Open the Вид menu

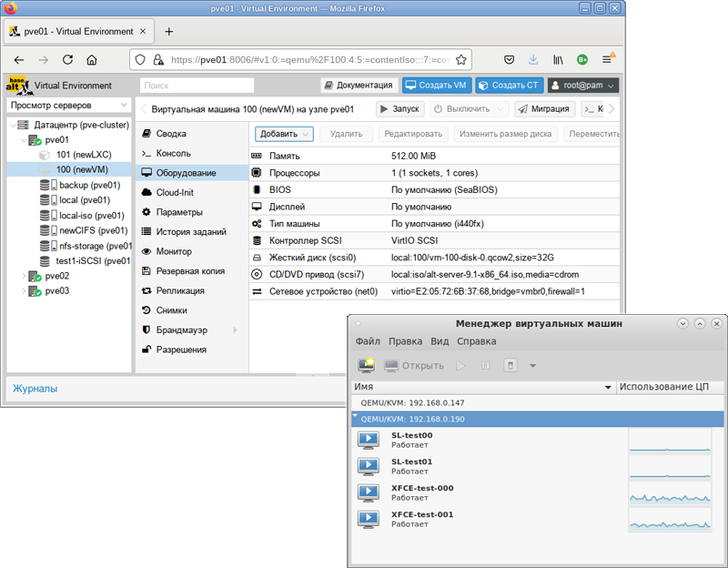(440, 341)
